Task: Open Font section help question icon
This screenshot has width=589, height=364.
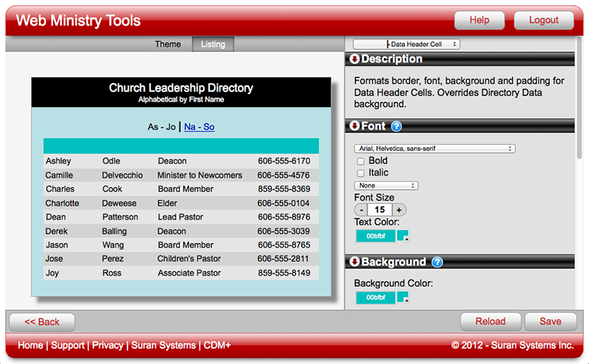Action: (x=397, y=126)
